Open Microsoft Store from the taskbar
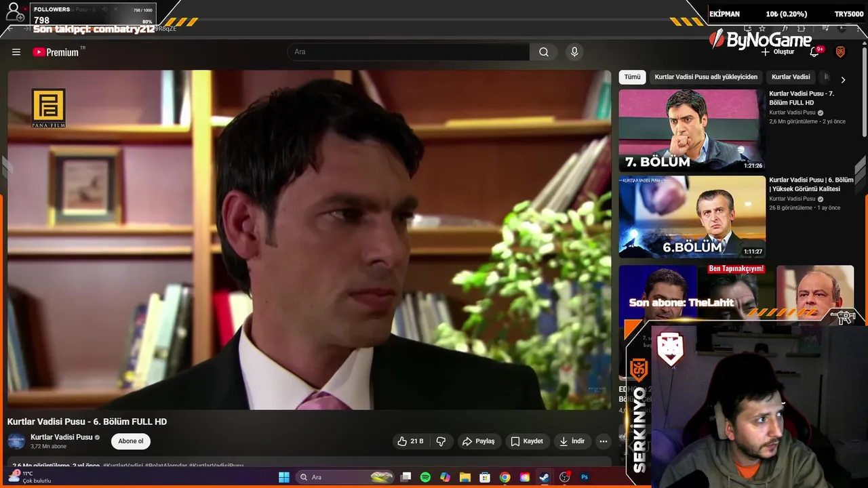 [485, 477]
